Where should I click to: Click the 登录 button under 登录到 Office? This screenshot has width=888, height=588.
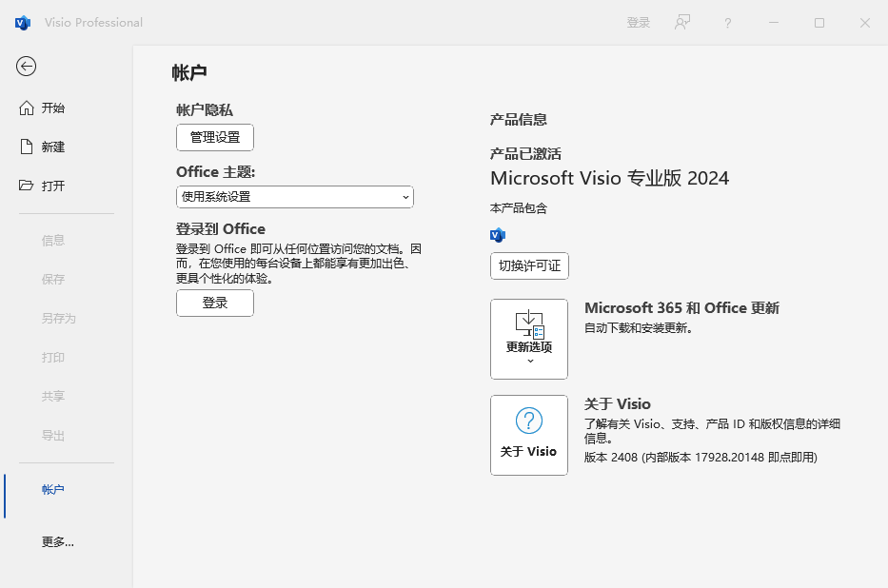[x=215, y=303]
